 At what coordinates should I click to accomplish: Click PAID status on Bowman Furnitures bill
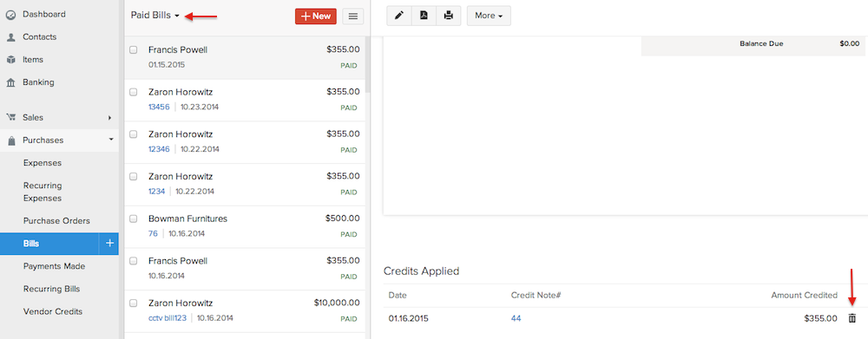349,234
